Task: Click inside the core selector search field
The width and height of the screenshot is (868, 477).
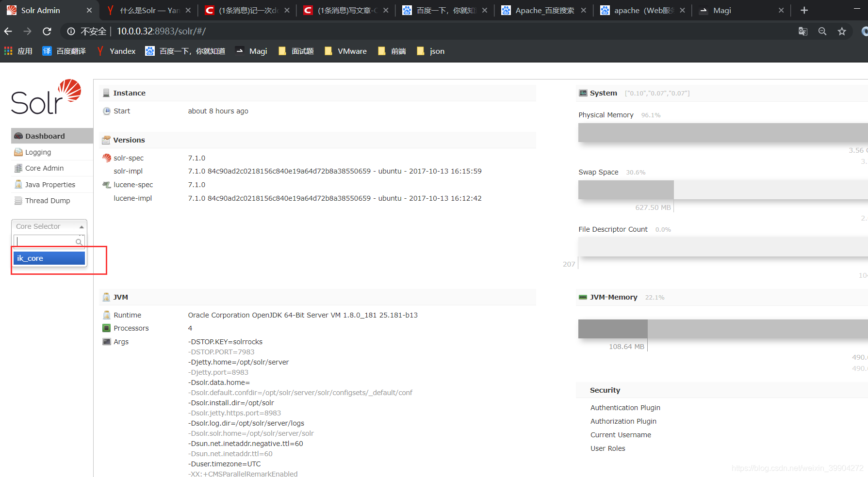Action: pyautogui.click(x=46, y=241)
